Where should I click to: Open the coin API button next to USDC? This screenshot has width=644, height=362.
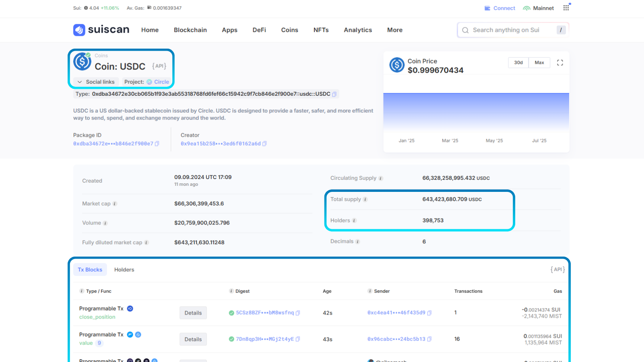coord(159,66)
